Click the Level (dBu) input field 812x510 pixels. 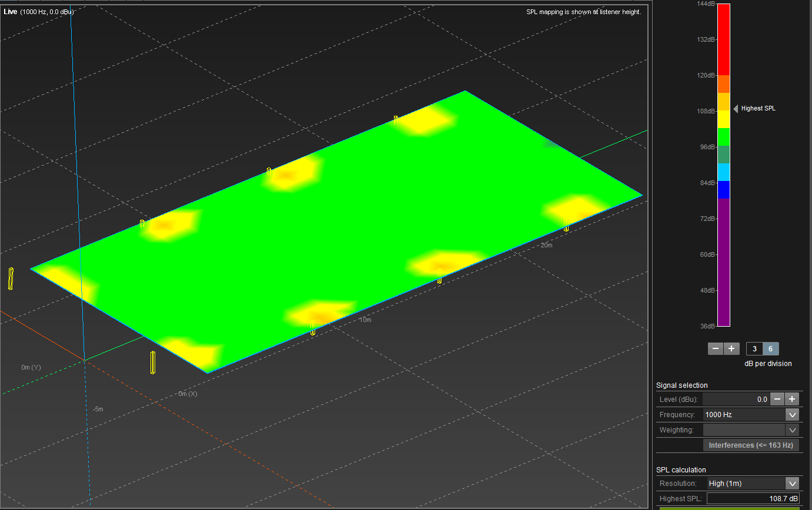point(737,399)
